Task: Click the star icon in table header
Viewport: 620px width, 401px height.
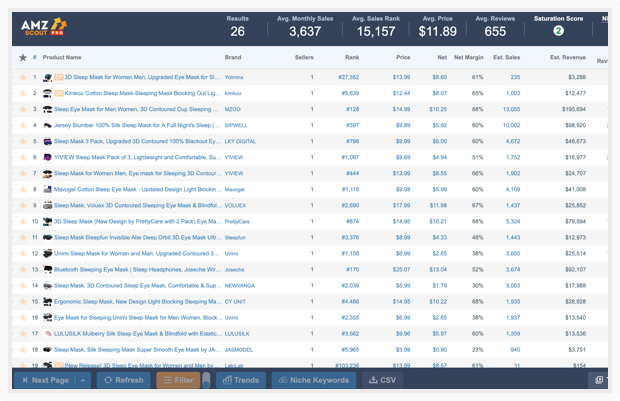Action: click(x=23, y=58)
